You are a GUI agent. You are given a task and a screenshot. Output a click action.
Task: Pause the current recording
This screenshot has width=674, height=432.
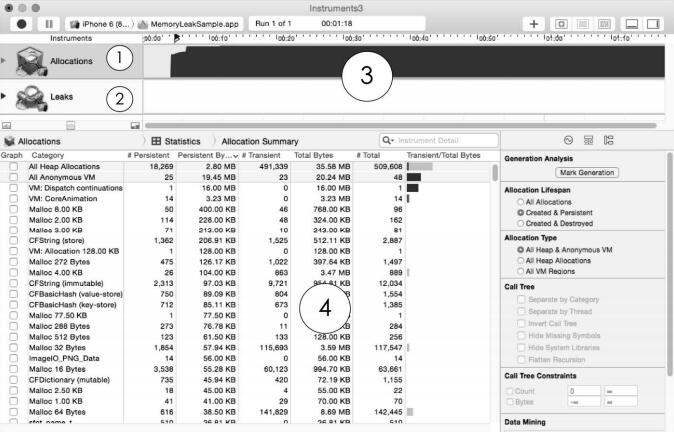pyautogui.click(x=49, y=22)
